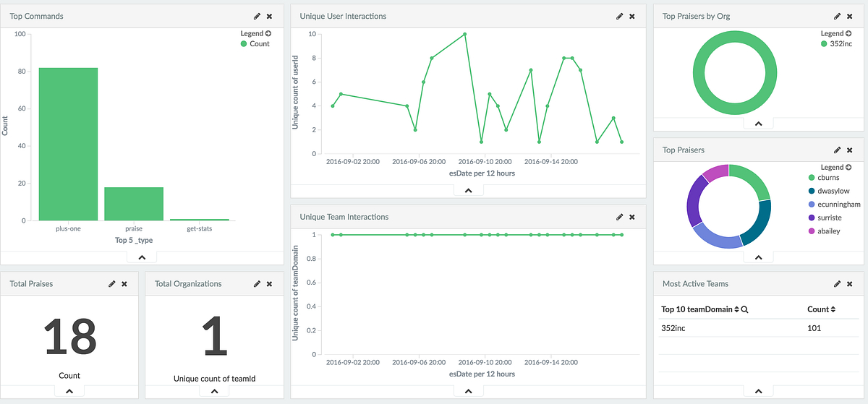The image size is (868, 404).
Task: Edit the Top Praisers by Org panel
Action: pos(838,16)
